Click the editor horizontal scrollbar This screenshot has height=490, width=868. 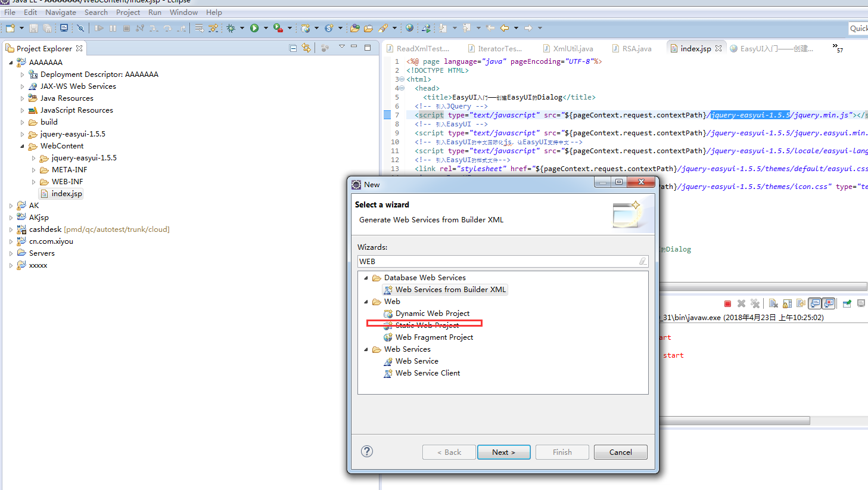pyautogui.click(x=763, y=287)
